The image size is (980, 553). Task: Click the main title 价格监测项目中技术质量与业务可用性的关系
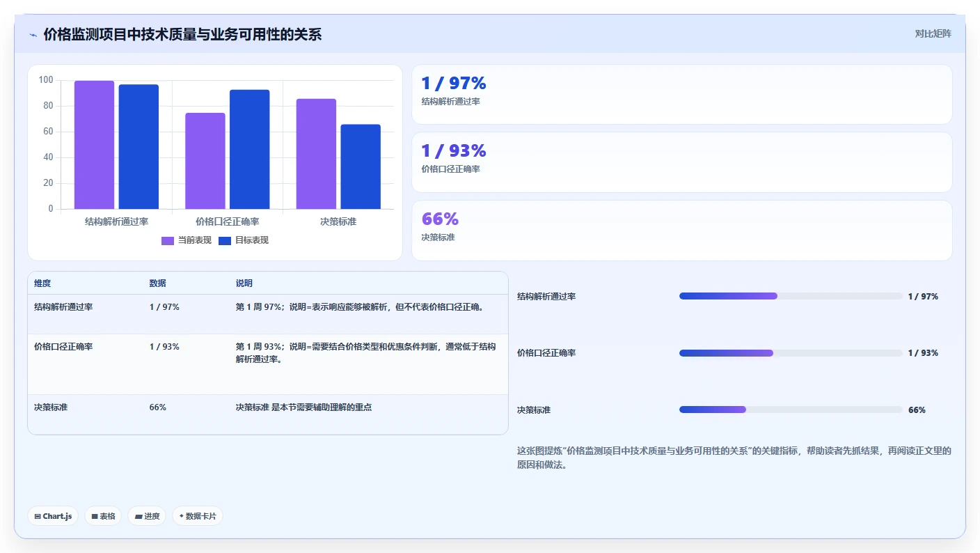[x=182, y=35]
